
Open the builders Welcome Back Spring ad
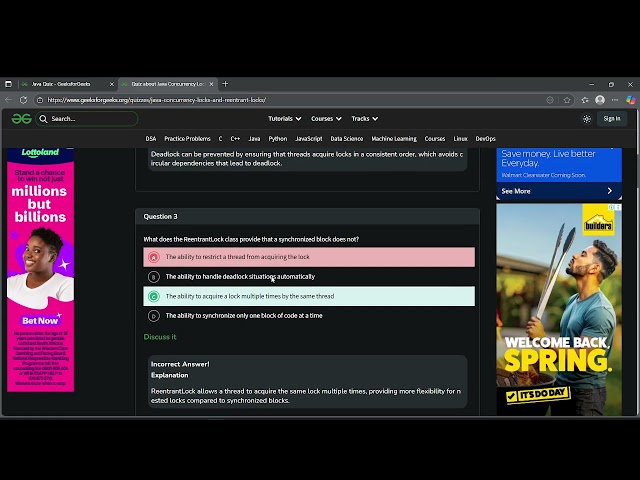click(559, 309)
